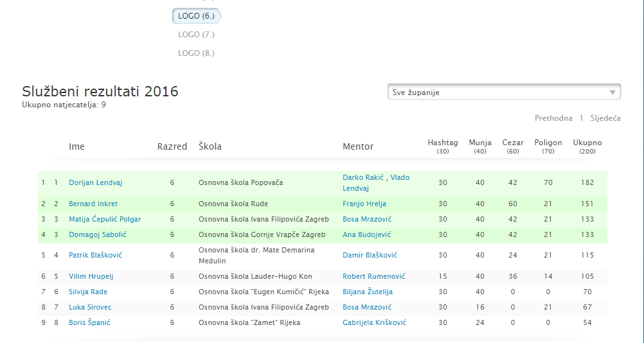Click the Munja (40) column header

tap(480, 146)
